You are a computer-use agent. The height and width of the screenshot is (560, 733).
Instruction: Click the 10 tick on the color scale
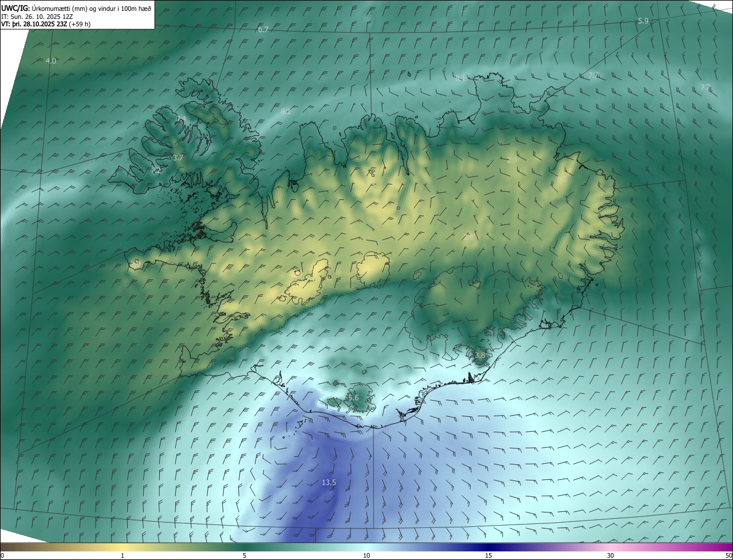(366, 555)
